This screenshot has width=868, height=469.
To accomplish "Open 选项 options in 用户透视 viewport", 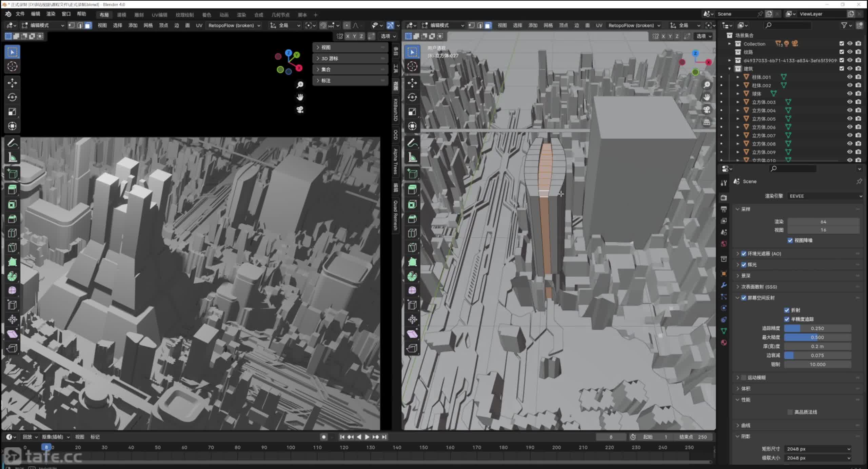I will click(x=704, y=36).
